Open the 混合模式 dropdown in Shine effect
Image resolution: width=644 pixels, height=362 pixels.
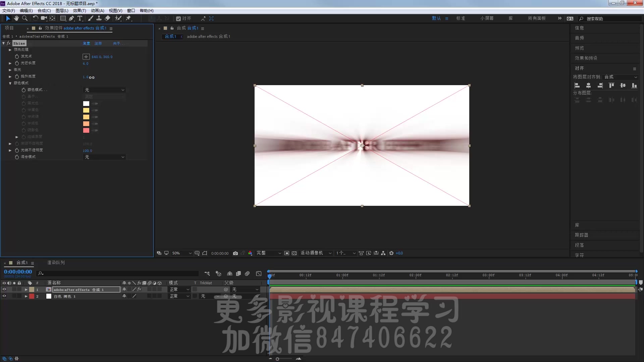click(104, 157)
